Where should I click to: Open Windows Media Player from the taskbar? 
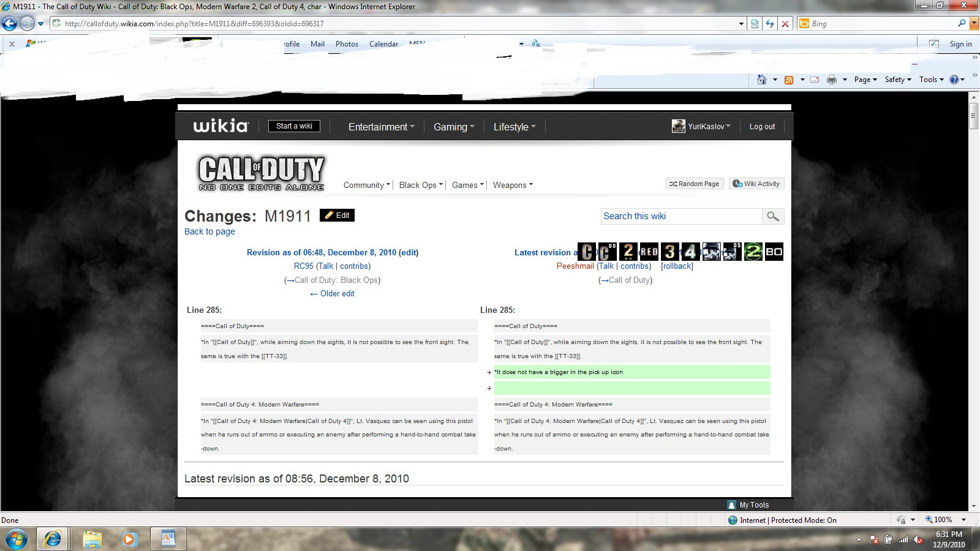(129, 539)
